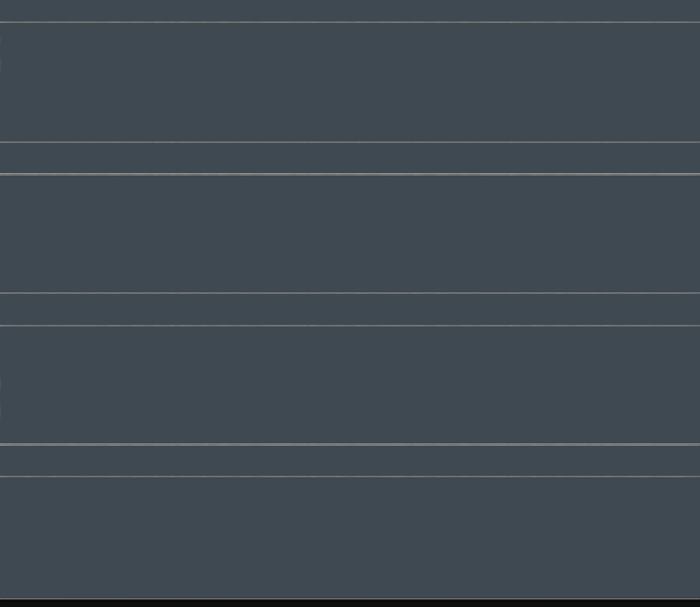700x607 pixels.
Task: Select the topmost narrow strip above first divider
Action: click(350, 10)
